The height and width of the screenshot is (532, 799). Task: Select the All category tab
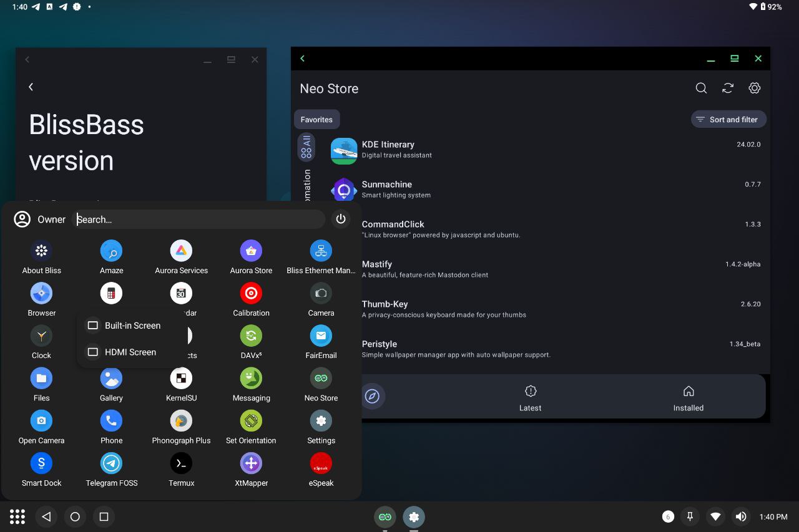point(306,147)
